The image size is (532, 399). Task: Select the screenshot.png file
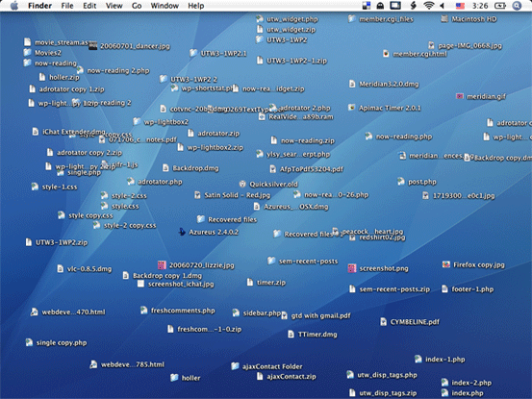coord(378,268)
